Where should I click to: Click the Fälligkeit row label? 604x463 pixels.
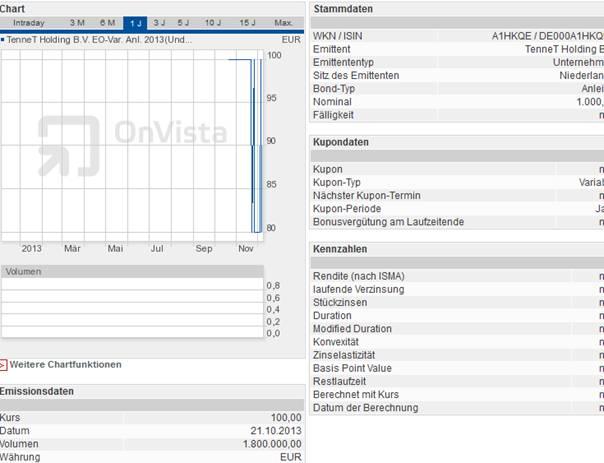(x=333, y=115)
